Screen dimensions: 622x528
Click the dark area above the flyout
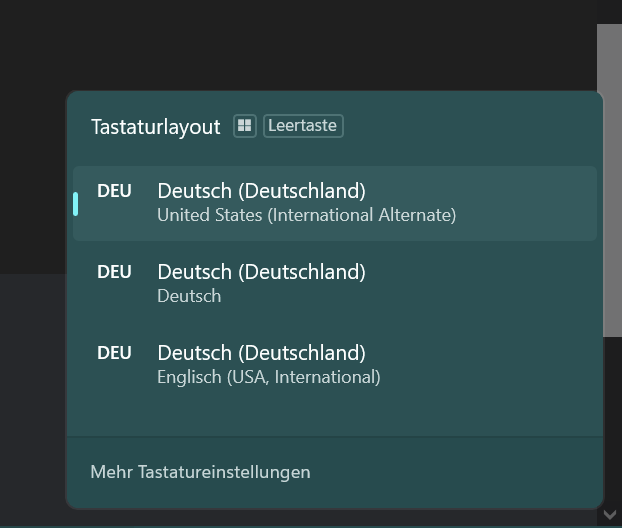coord(298,44)
